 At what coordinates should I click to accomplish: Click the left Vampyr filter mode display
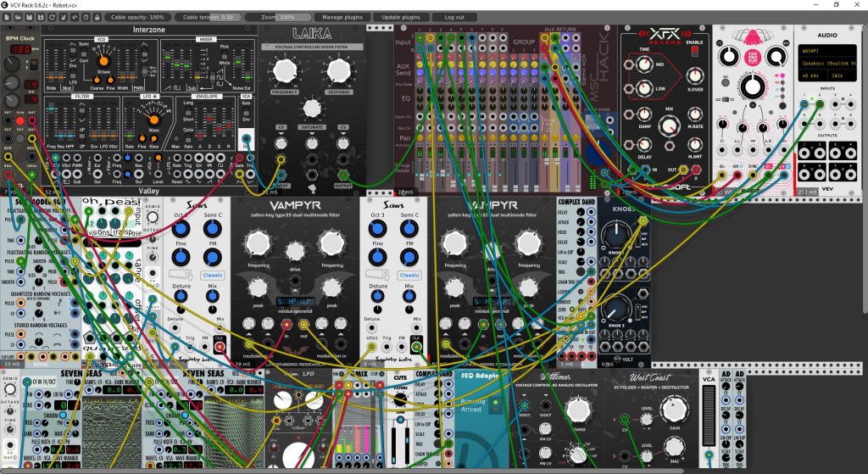[295, 302]
